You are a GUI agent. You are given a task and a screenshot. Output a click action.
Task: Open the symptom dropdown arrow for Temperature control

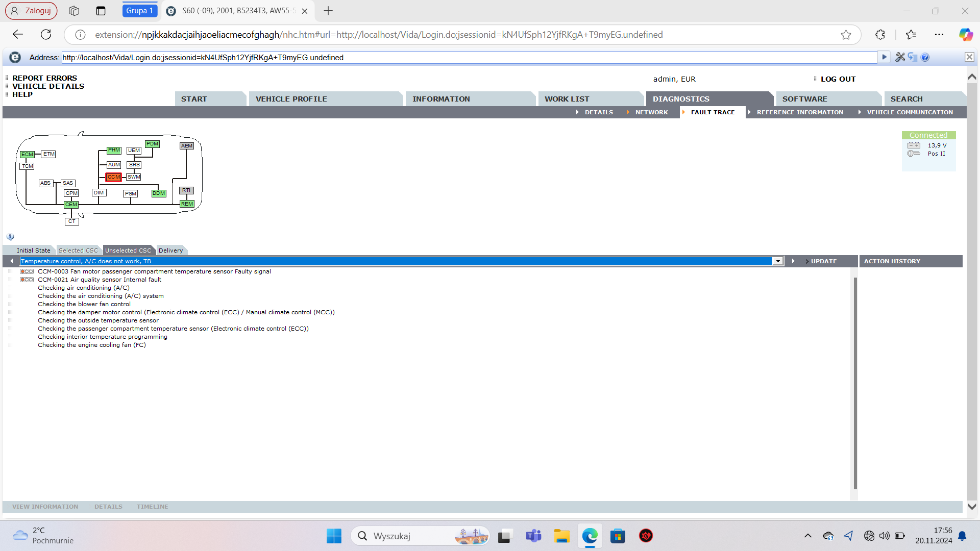click(x=778, y=261)
